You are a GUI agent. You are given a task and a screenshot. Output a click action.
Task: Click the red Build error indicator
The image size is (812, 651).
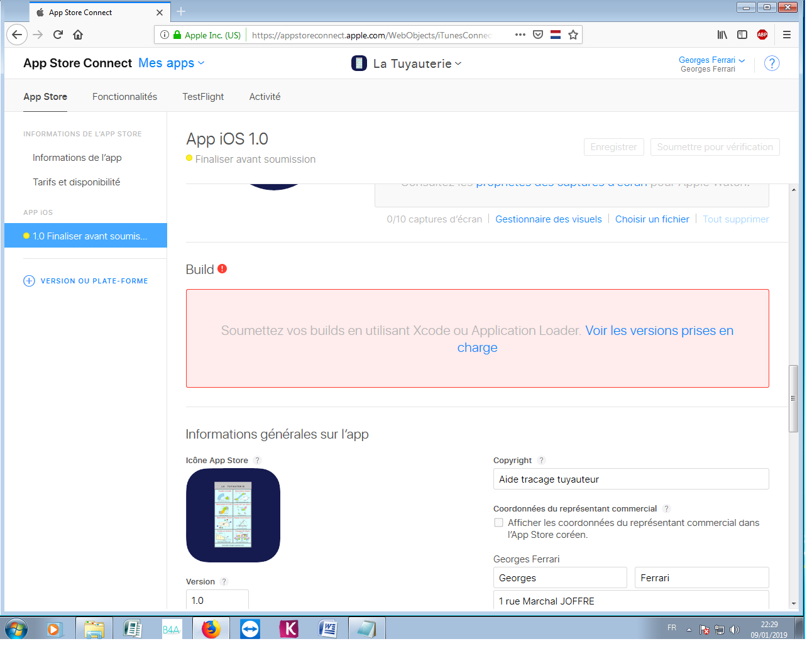222,269
